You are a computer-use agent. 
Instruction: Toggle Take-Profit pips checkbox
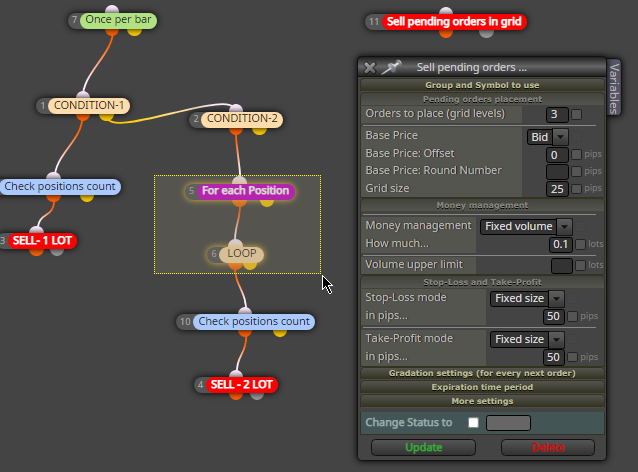tap(572, 357)
